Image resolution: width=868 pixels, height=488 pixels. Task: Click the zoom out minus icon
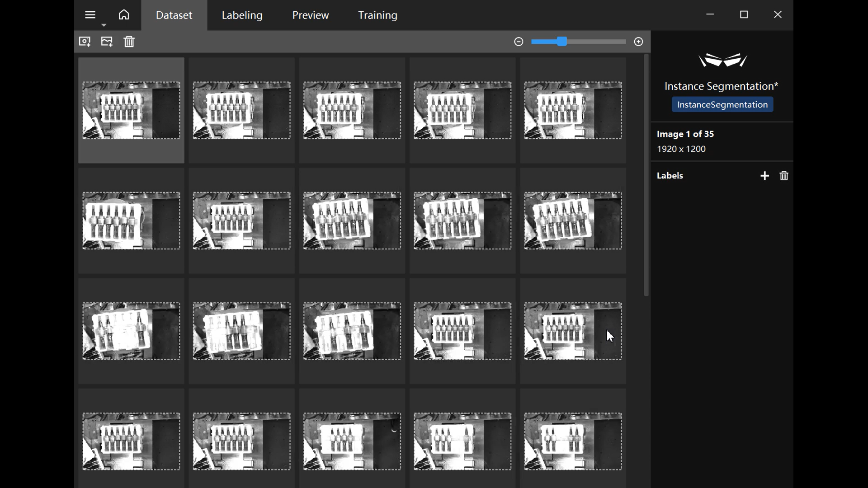coord(519,42)
